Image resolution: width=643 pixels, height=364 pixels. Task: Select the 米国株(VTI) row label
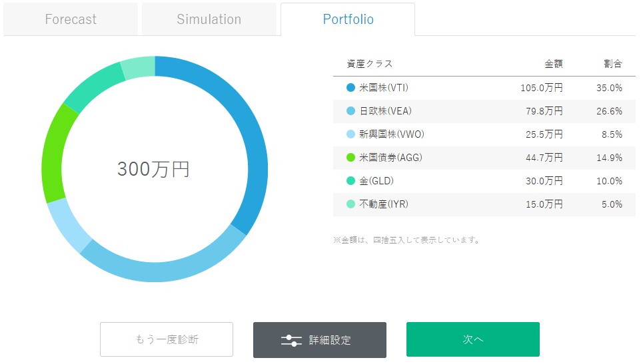384,88
